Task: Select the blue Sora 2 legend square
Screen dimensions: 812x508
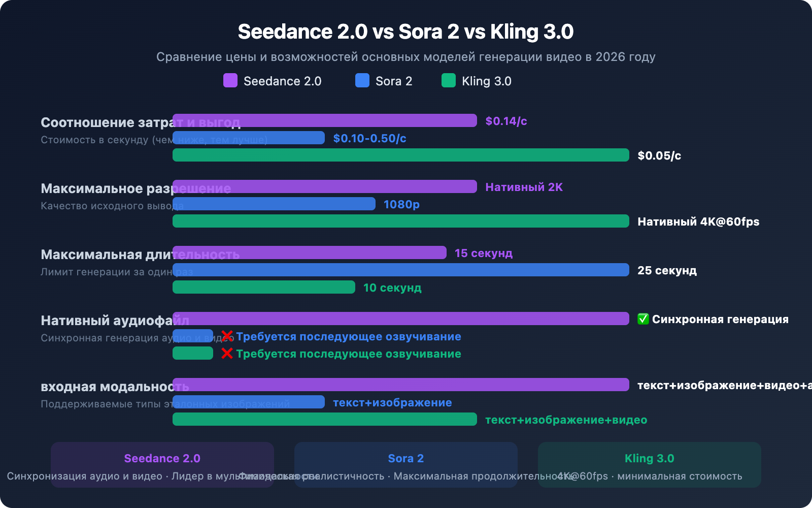Action: pos(361,81)
